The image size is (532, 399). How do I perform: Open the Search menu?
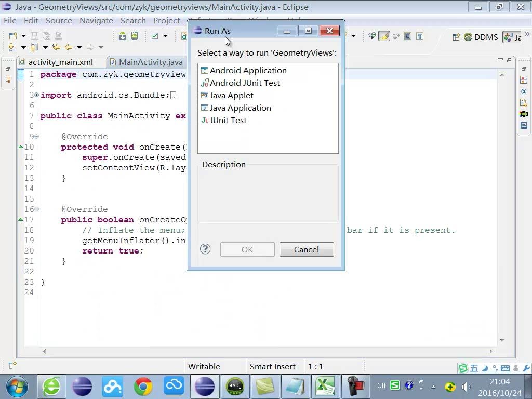tap(133, 21)
